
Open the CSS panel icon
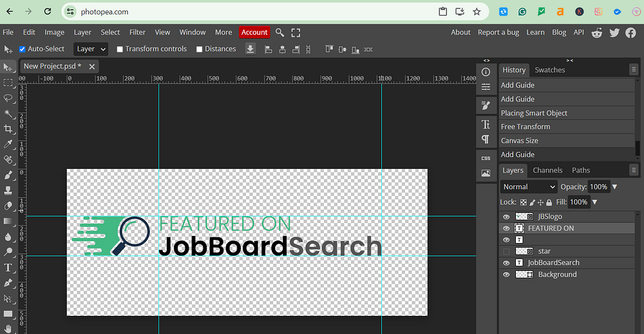[x=486, y=158]
